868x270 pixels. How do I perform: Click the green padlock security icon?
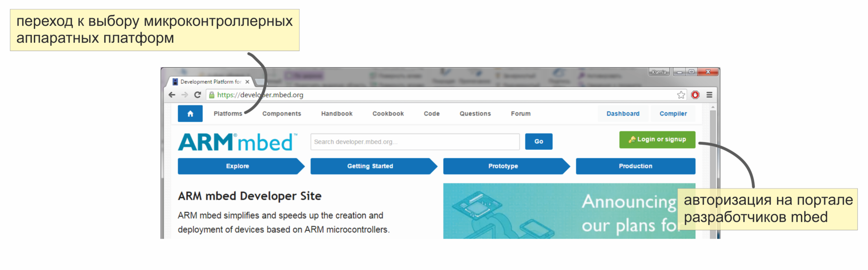tap(212, 95)
